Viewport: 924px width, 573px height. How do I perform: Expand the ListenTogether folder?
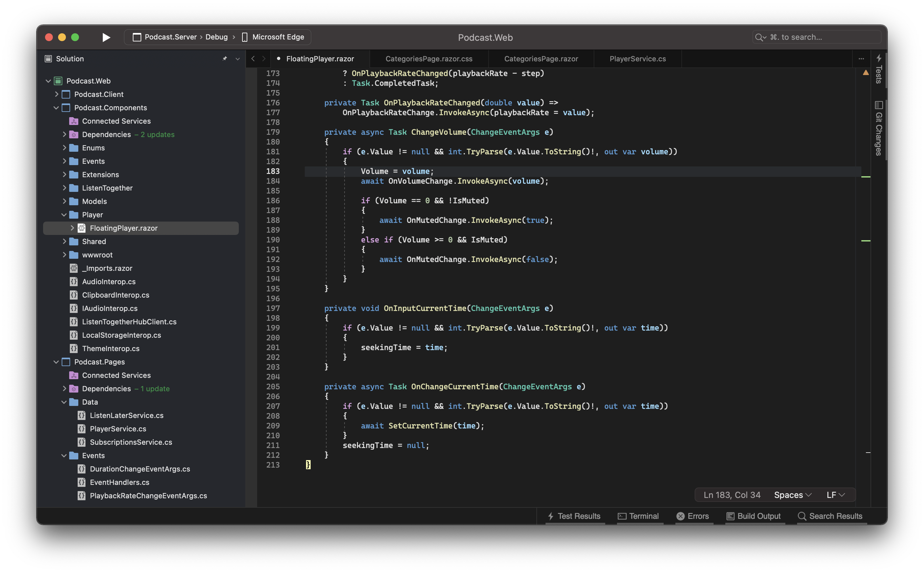(64, 188)
